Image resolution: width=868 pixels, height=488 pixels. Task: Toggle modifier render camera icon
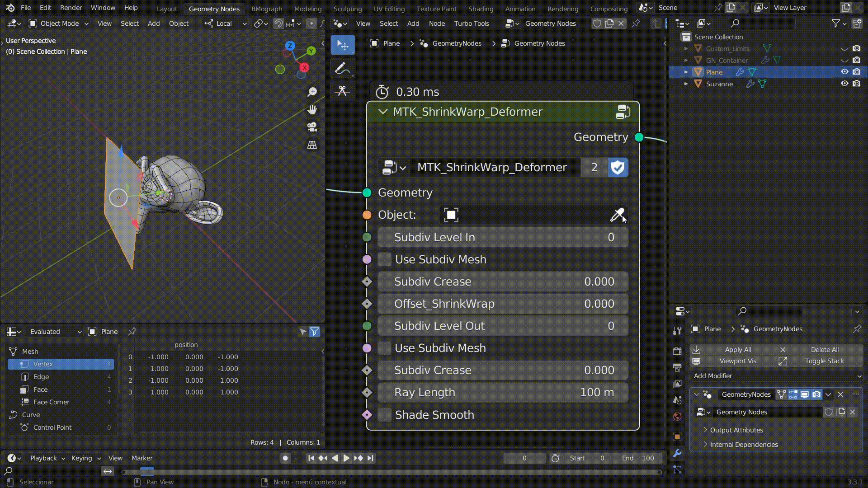point(816,394)
